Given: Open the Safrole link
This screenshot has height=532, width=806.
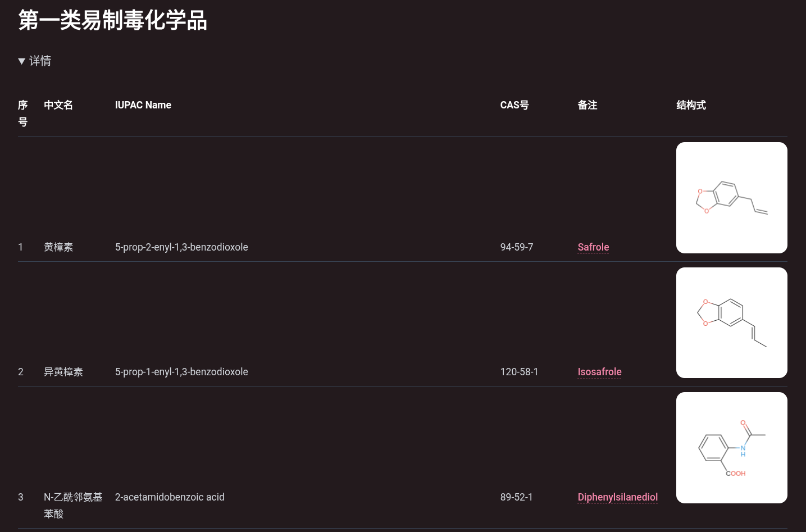Looking at the screenshot, I should tap(593, 247).
